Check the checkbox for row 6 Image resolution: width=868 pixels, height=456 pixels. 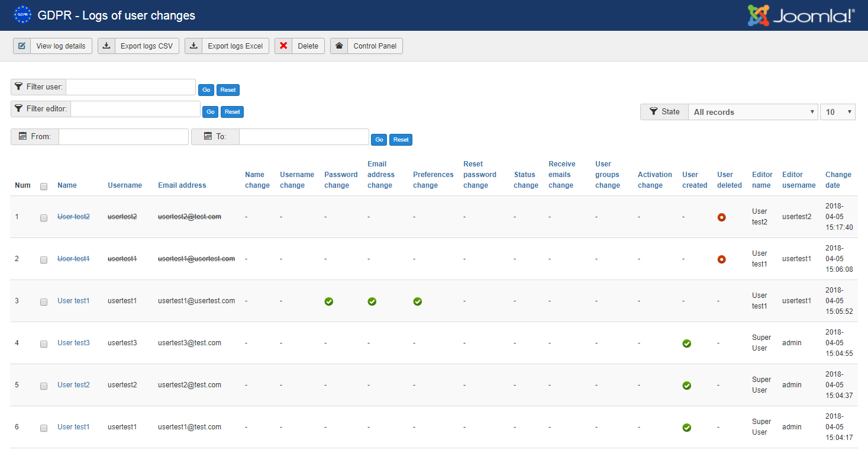tap(44, 428)
